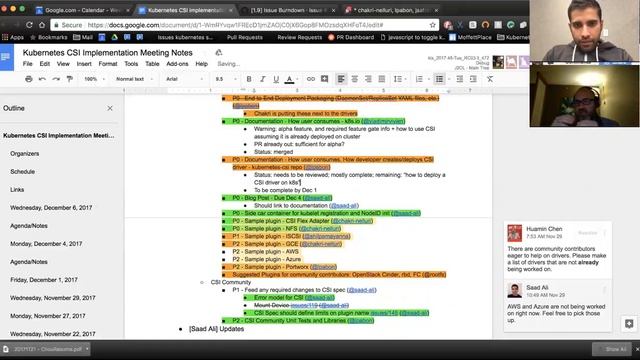Toggle Bold formatting
The image size is (640, 360).
tap(249, 79)
